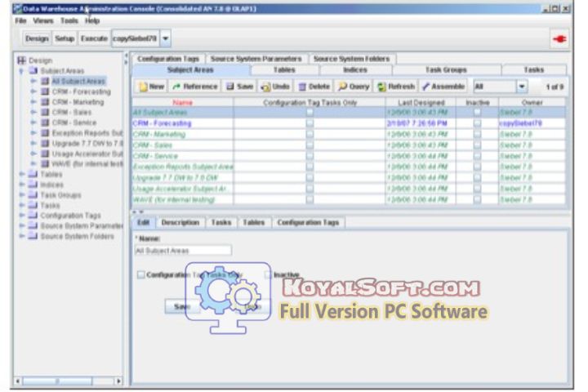
Task: Toggle Configuration Tag Tasks Only for CRM - Marketing row
Action: (x=310, y=134)
